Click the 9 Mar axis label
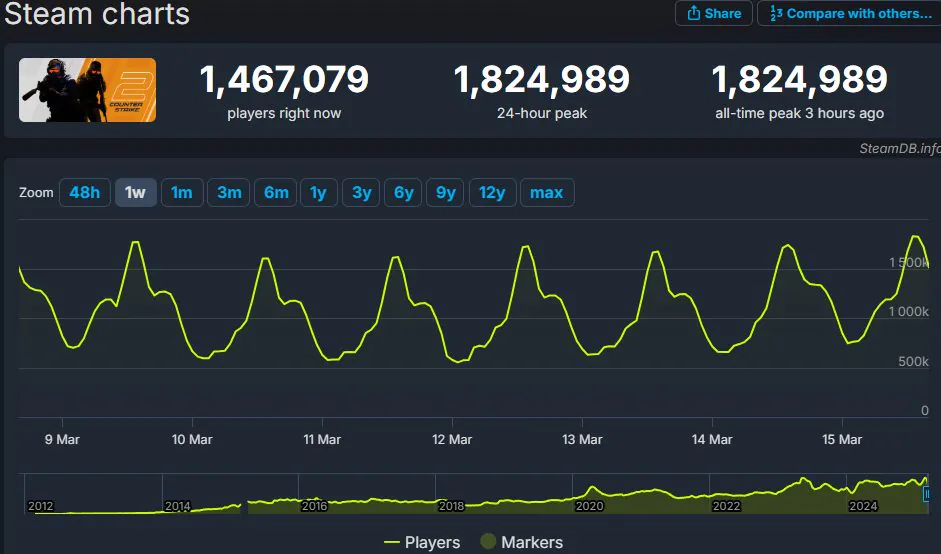Image resolution: width=941 pixels, height=554 pixels. tap(62, 439)
